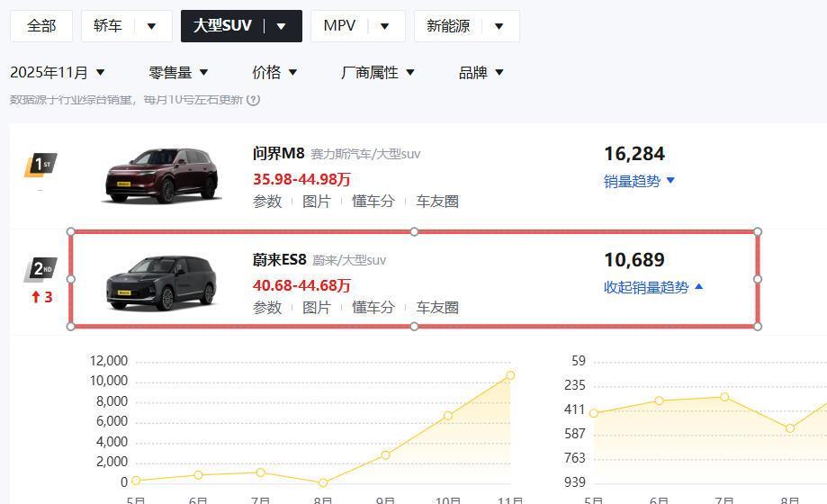Open the MPV dropdown arrow
The image size is (827, 504).
pos(385,26)
